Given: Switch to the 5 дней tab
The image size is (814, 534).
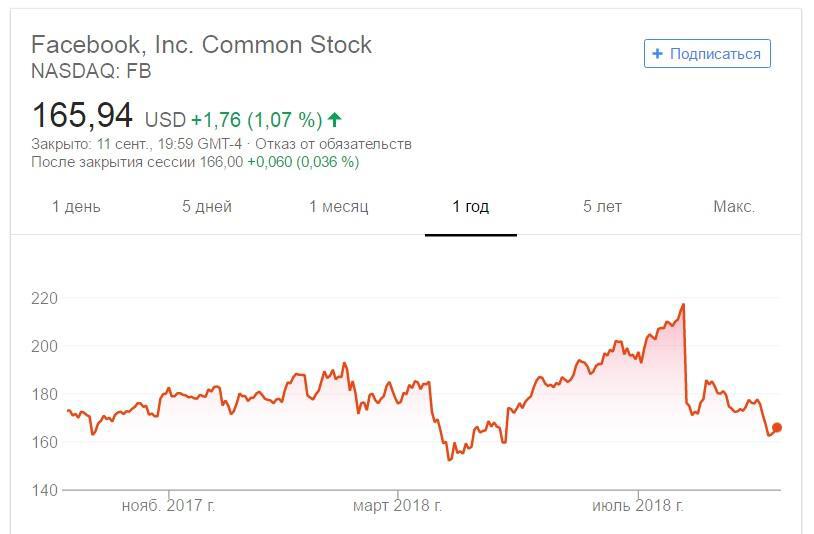Looking at the screenshot, I should click(x=207, y=207).
